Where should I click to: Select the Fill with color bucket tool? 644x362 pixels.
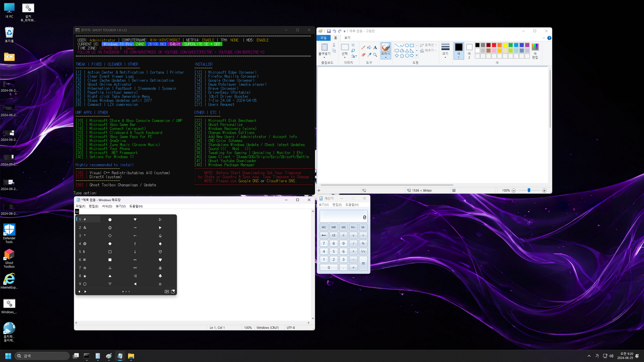(369, 48)
